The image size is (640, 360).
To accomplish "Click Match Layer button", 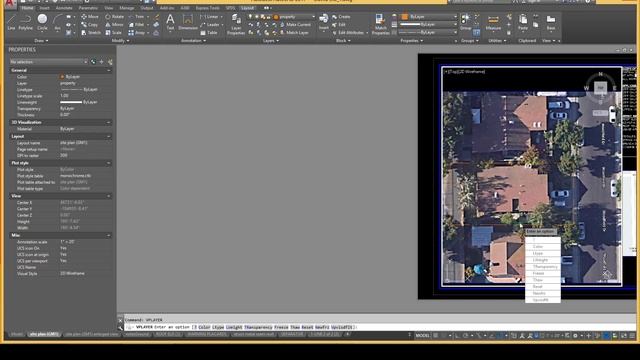I will point(294,32).
